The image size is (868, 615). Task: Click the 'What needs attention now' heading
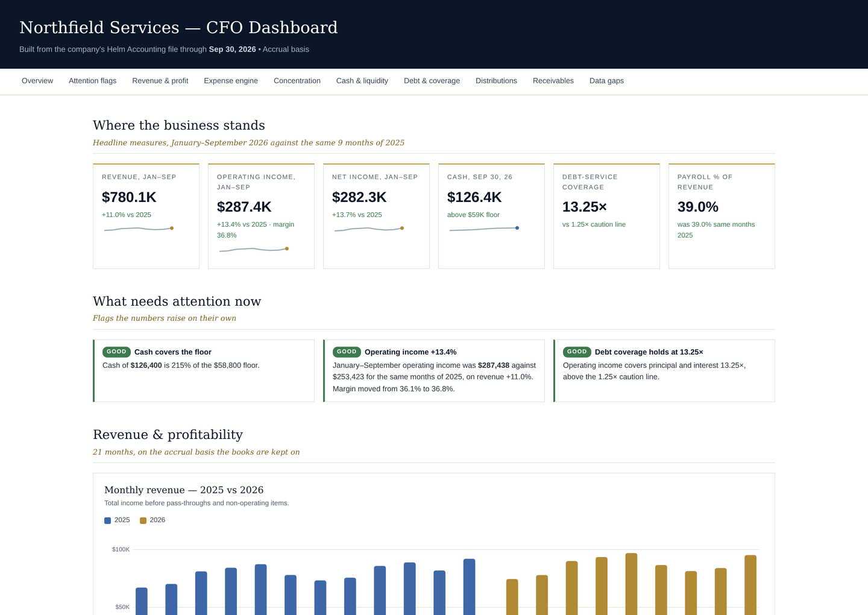pyautogui.click(x=177, y=301)
